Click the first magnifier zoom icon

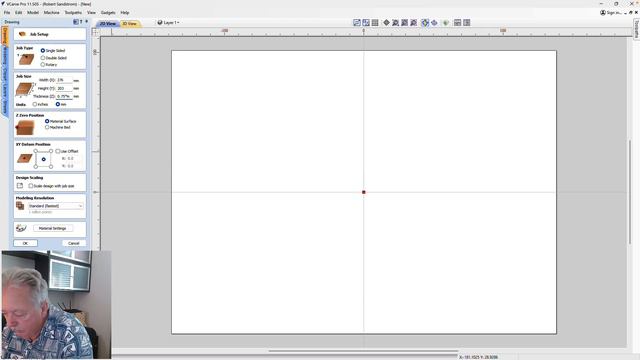tap(395, 23)
